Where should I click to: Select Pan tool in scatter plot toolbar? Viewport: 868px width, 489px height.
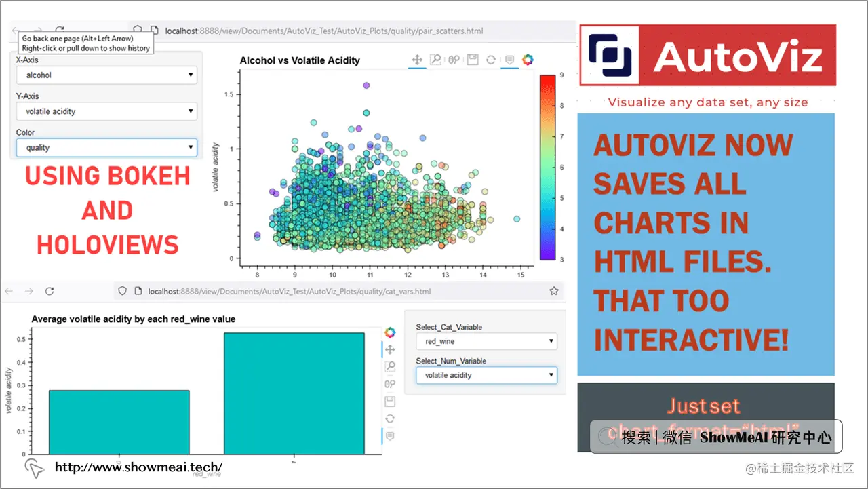tap(418, 60)
